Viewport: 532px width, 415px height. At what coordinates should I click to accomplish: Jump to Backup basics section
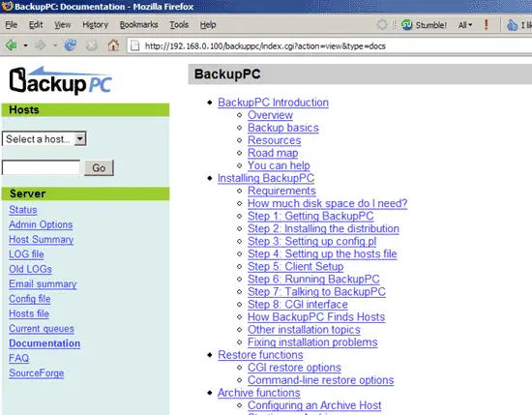(283, 128)
